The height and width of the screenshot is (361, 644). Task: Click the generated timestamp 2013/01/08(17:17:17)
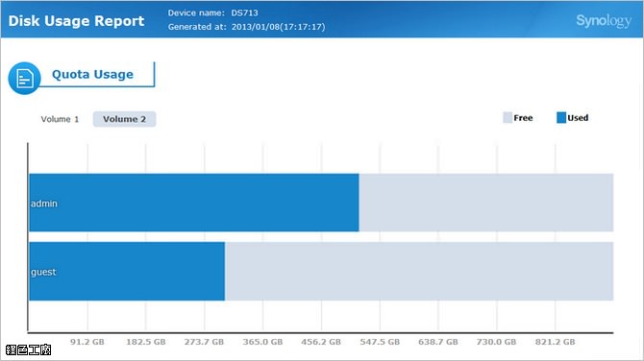tap(278, 27)
